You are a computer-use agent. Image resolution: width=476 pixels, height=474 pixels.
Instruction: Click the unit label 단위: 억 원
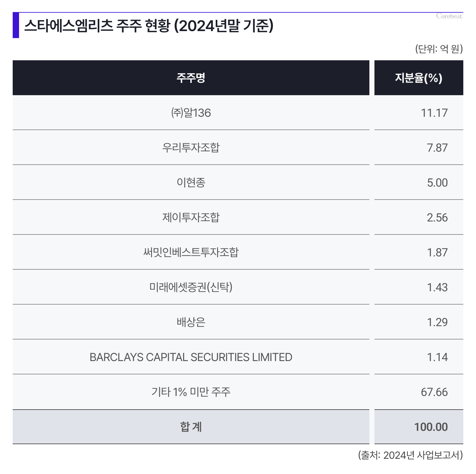(439, 49)
